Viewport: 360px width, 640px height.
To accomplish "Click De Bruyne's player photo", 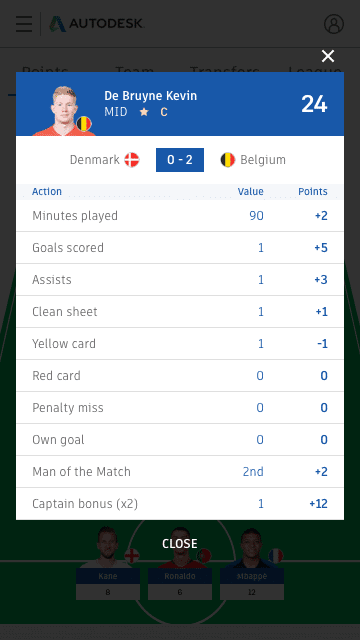I will [64, 110].
